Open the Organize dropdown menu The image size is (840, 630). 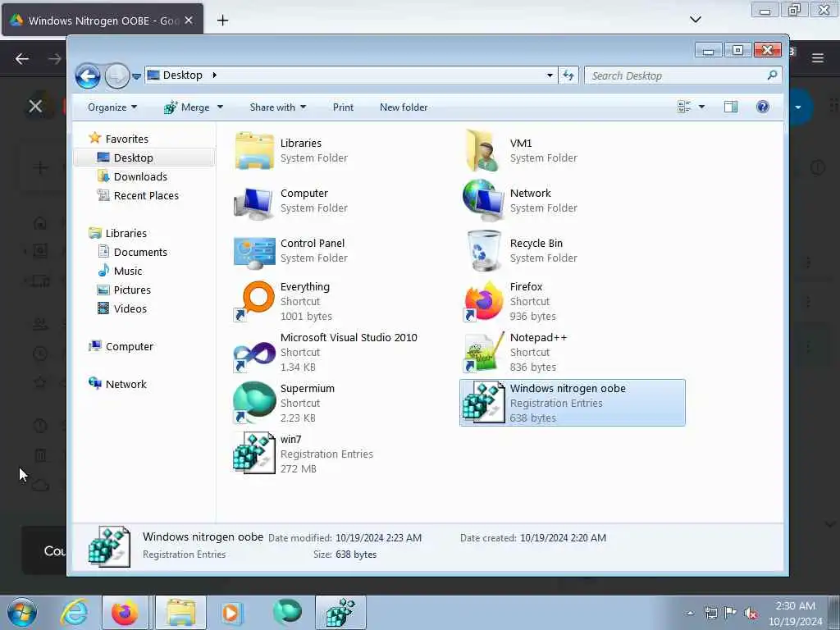pos(112,107)
